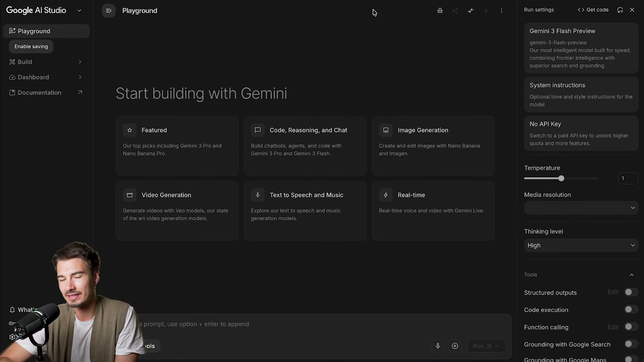
Task: Click the Get code button
Action: click(593, 10)
